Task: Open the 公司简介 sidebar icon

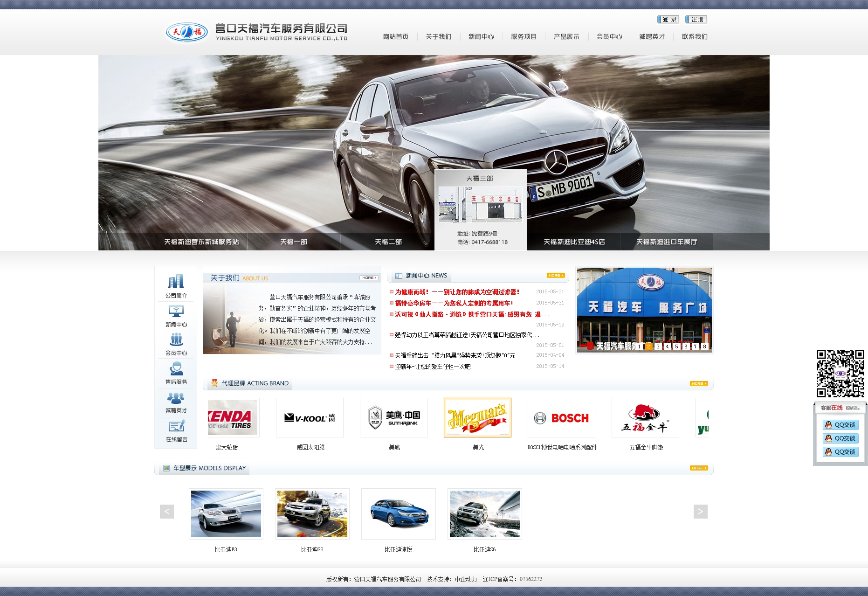Action: 176,281
